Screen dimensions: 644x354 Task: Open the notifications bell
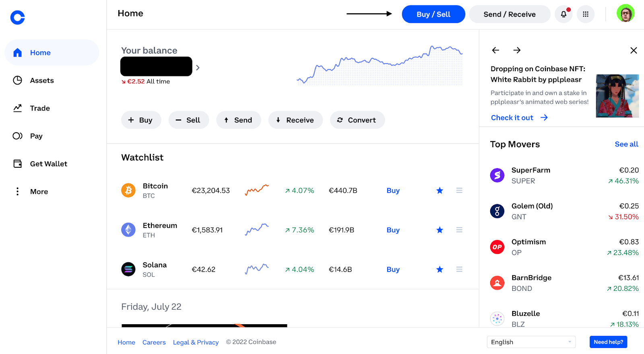(563, 14)
